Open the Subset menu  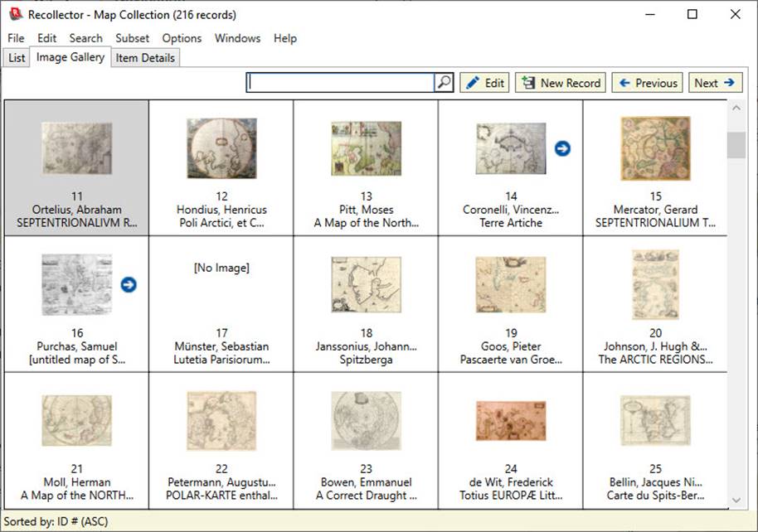(x=132, y=38)
